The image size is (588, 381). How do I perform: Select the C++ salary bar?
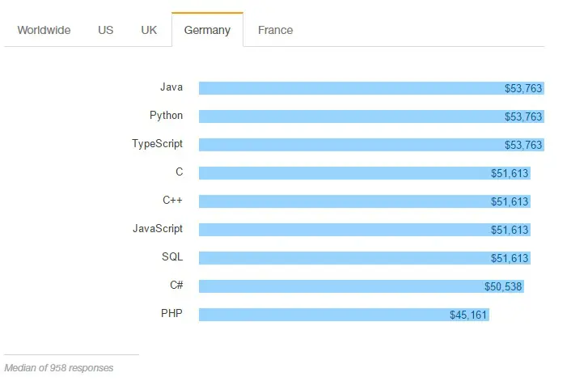pos(365,201)
